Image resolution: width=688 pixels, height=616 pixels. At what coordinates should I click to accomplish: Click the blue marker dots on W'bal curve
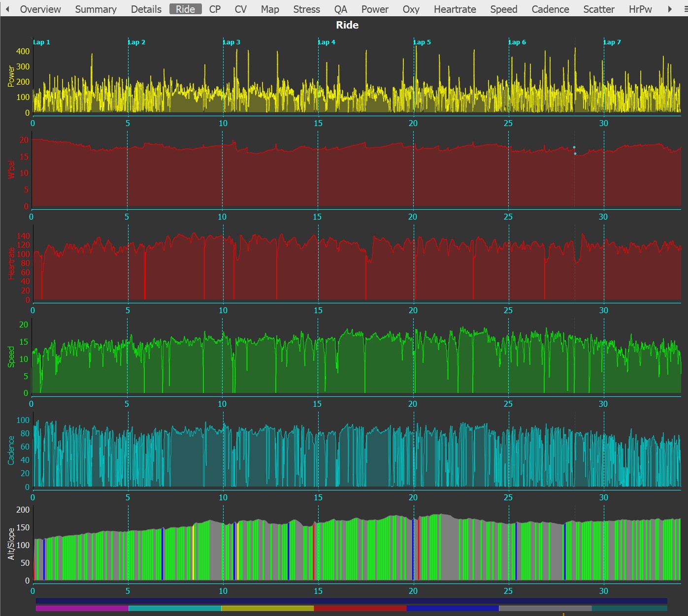pos(574,150)
